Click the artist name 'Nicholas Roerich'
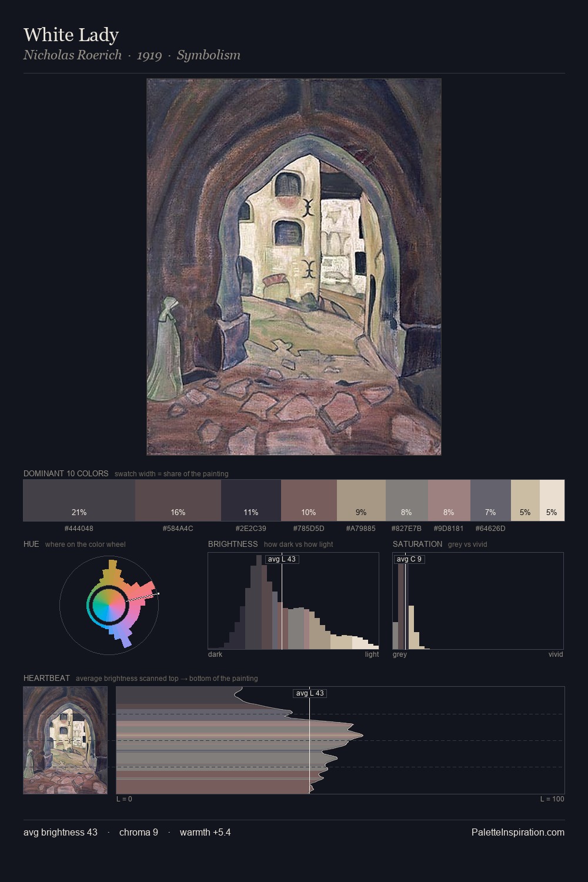The image size is (588, 882). (x=72, y=55)
